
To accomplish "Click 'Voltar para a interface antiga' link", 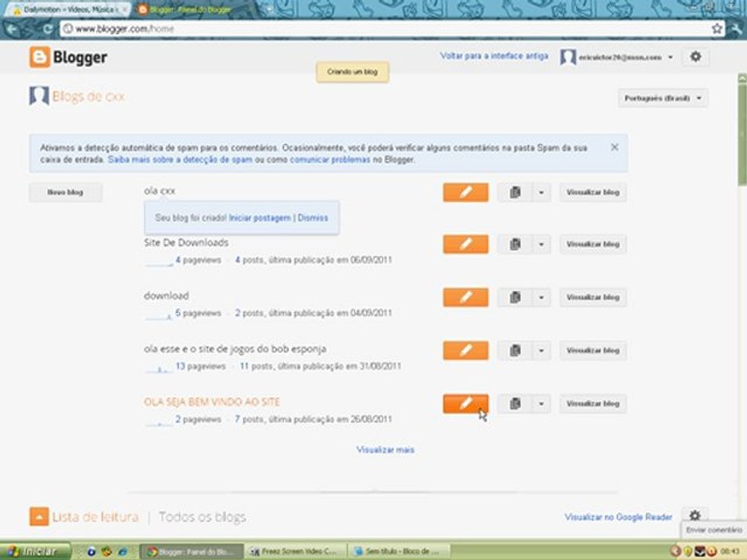I will click(x=494, y=56).
